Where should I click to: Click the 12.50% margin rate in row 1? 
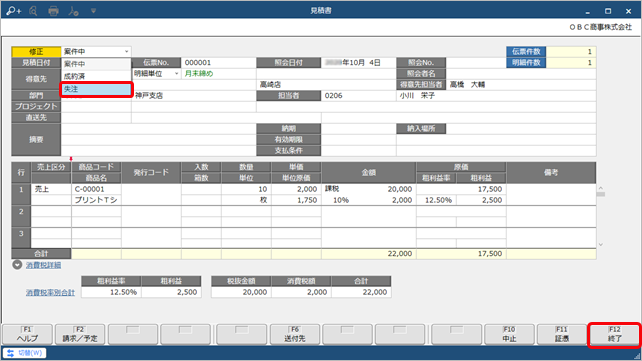pyautogui.click(x=436, y=200)
